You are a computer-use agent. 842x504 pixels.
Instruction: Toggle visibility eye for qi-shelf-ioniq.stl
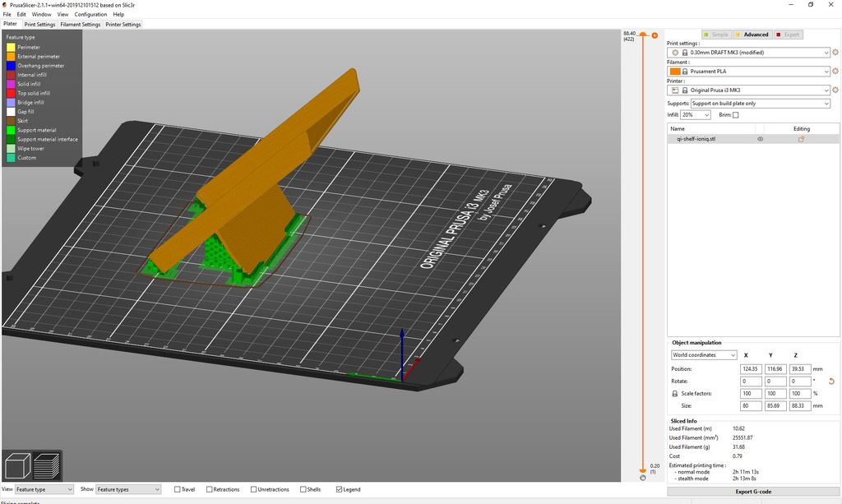760,139
